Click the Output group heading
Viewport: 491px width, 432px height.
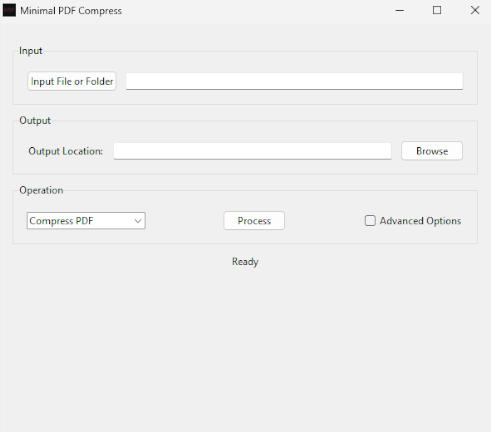(35, 120)
